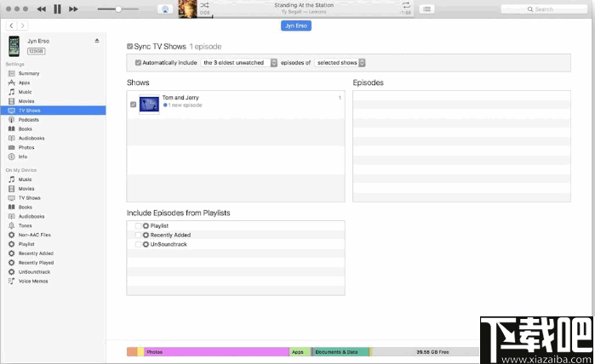The image size is (595, 364).
Task: Pause the current song
Action: [x=57, y=9]
